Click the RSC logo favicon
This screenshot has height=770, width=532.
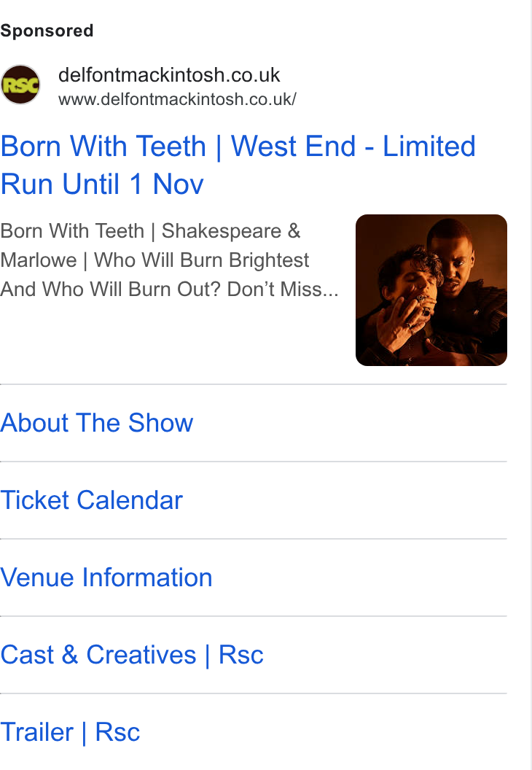point(20,85)
